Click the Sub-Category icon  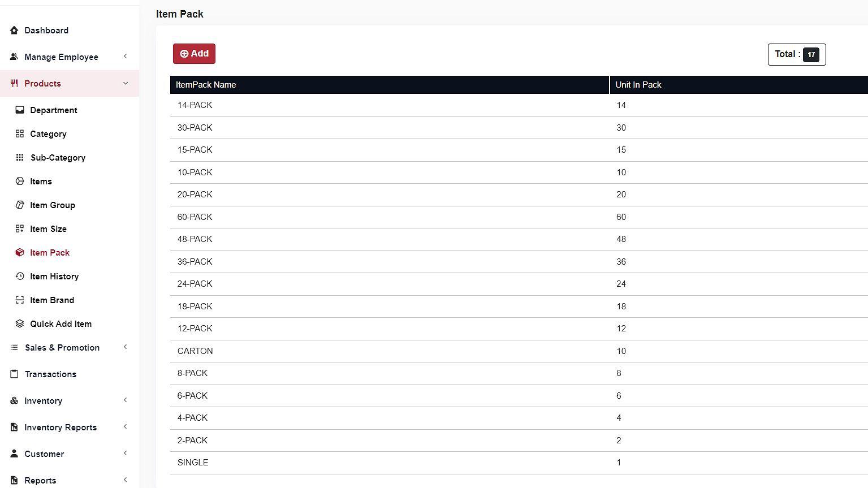point(20,158)
